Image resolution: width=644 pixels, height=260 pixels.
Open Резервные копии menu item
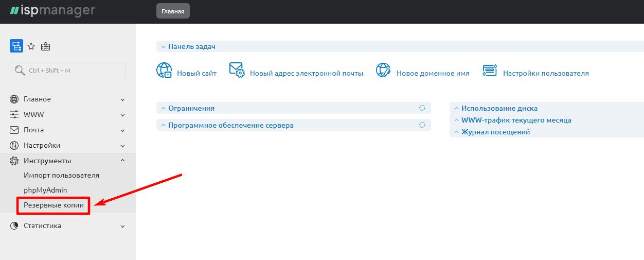[53, 205]
